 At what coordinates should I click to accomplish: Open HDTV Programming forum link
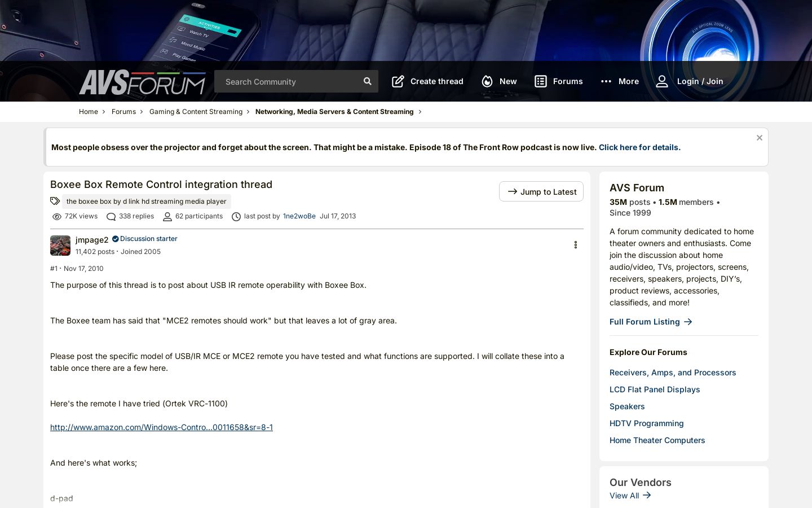click(x=646, y=423)
